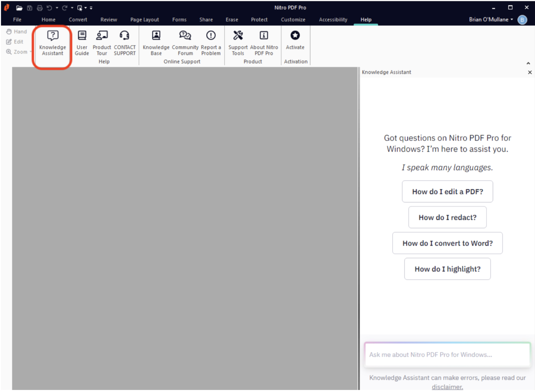Click the Open folder icon in quick access
Image resolution: width=535 pixels, height=392 pixels.
click(19, 8)
